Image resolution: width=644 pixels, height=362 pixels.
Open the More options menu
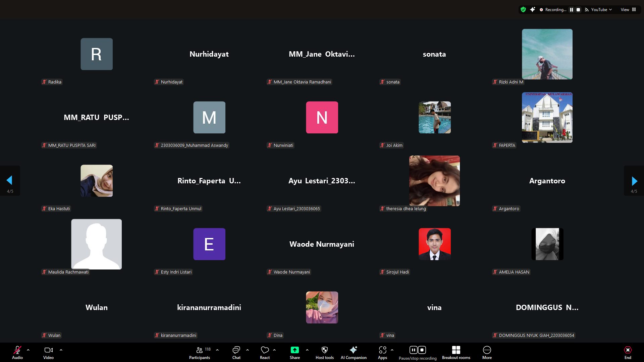[487, 352]
